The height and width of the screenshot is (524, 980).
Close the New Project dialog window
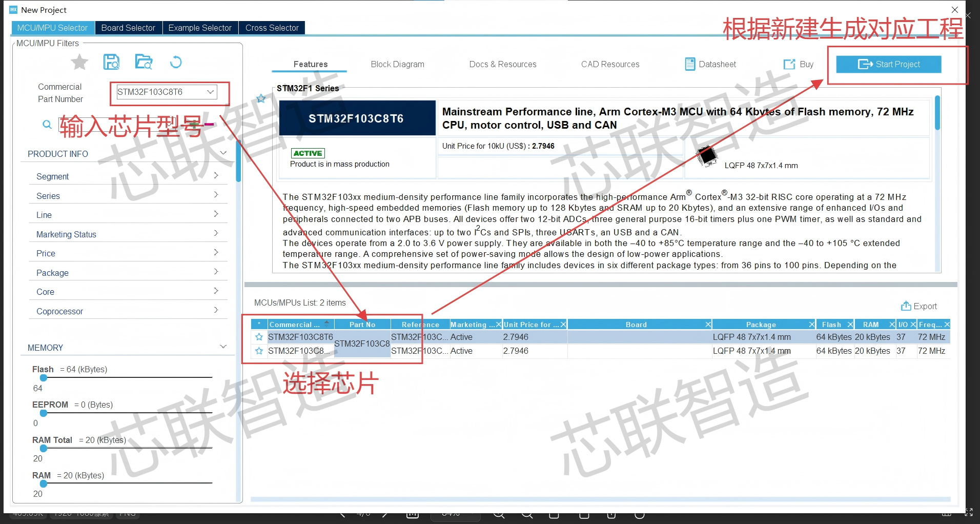[x=954, y=10]
